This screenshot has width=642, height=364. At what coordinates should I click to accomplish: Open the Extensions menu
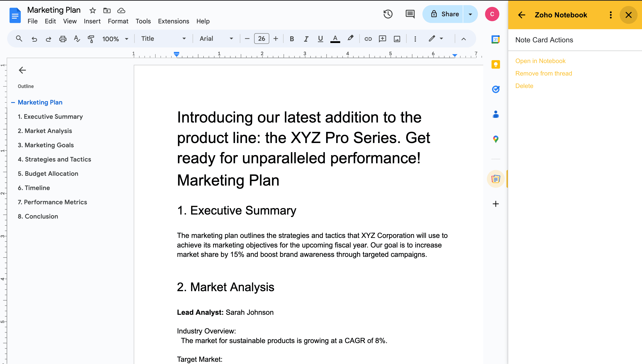[x=173, y=21]
